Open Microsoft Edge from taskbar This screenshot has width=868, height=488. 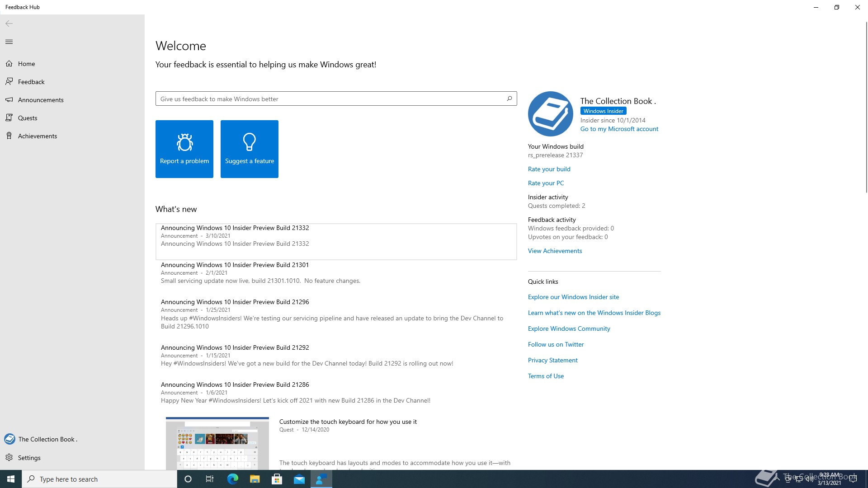pyautogui.click(x=233, y=479)
